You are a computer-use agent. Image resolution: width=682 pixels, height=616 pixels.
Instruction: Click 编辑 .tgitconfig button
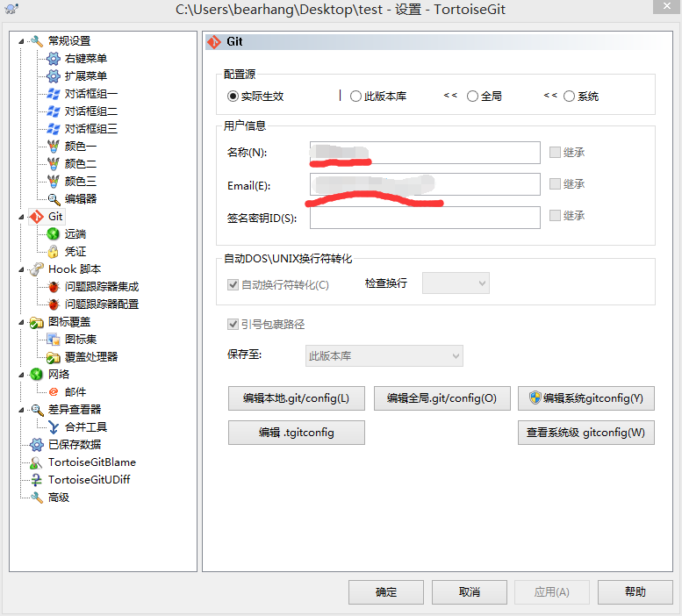pos(296,433)
